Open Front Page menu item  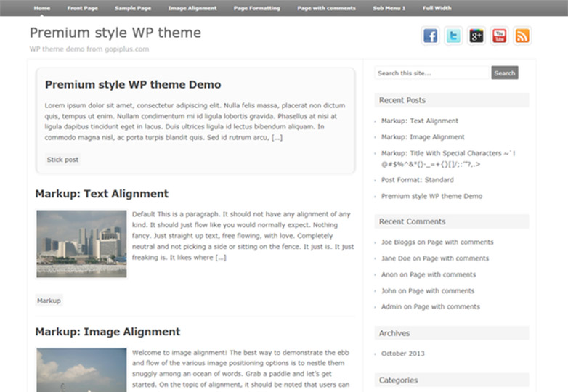coord(82,8)
